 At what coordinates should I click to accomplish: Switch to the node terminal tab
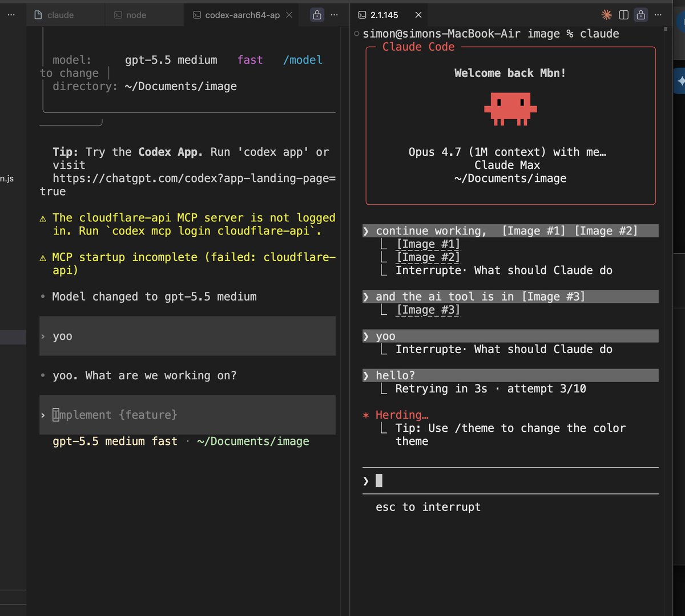tap(136, 15)
